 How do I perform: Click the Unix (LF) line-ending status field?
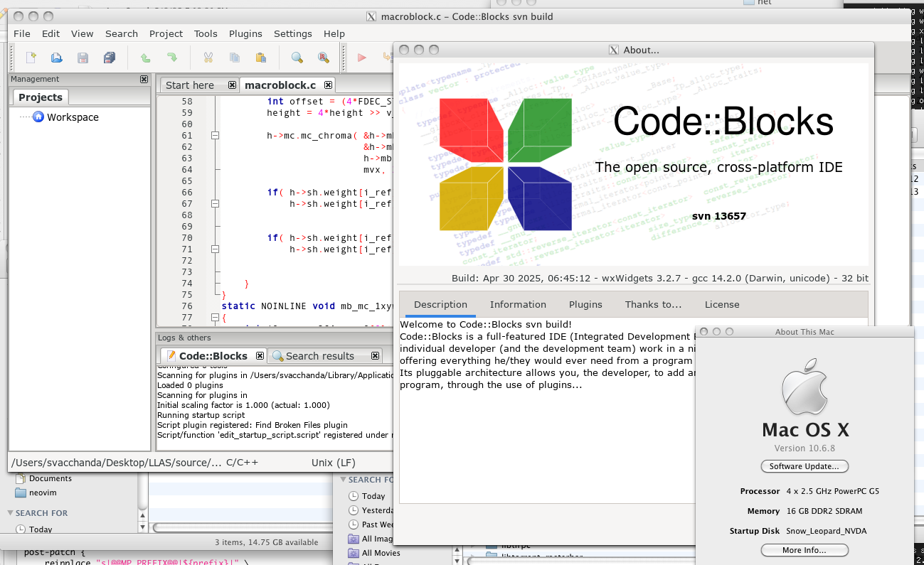point(333,463)
